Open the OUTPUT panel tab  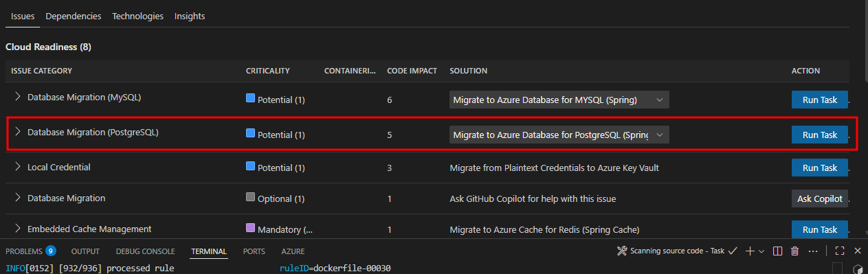point(85,251)
